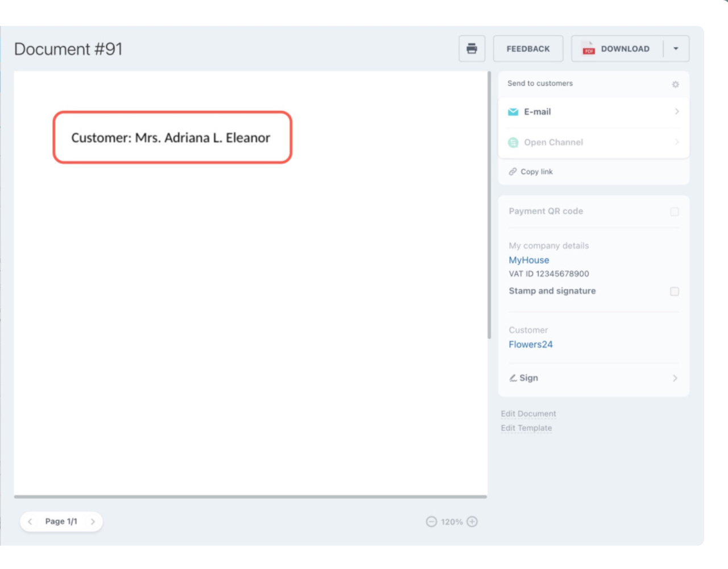The width and height of the screenshot is (728, 569).
Task: Toggle the Stamp and signature checkbox
Action: point(675,292)
